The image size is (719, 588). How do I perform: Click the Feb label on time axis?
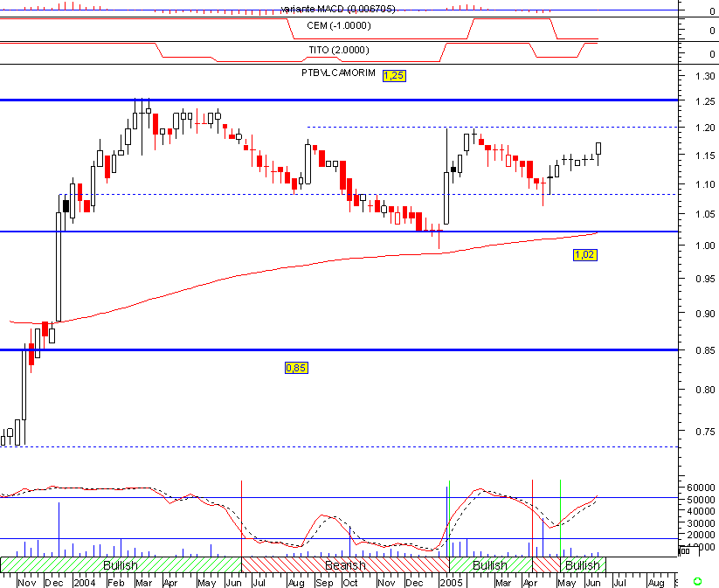115,583
